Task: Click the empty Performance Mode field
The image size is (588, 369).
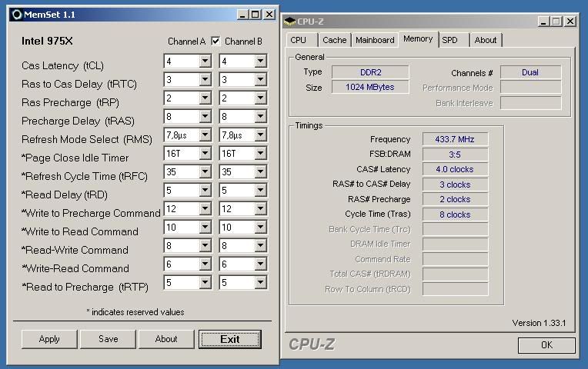Action: click(530, 88)
